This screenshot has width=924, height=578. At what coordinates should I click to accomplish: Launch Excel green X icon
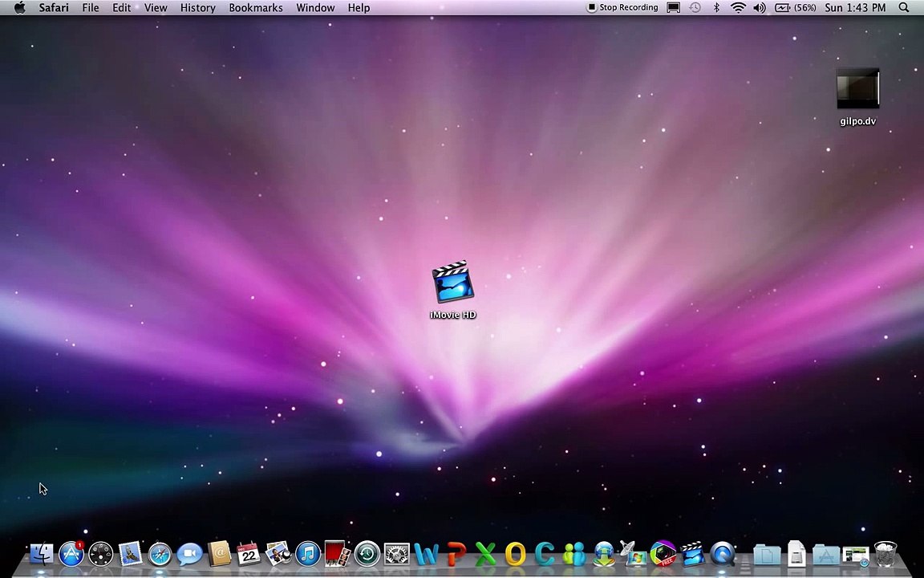[485, 555]
